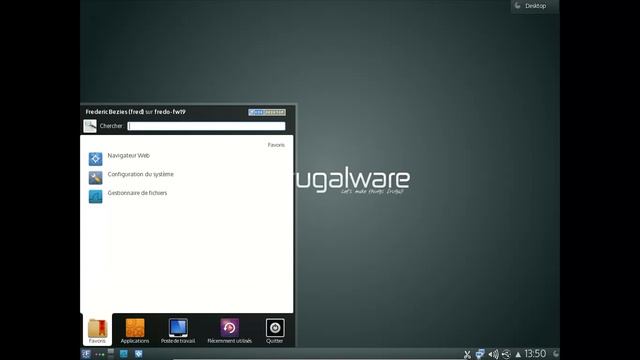Viewport: 640px width, 360px height.
Task: Open the web browser taskbar launcher
Action: [139, 354]
